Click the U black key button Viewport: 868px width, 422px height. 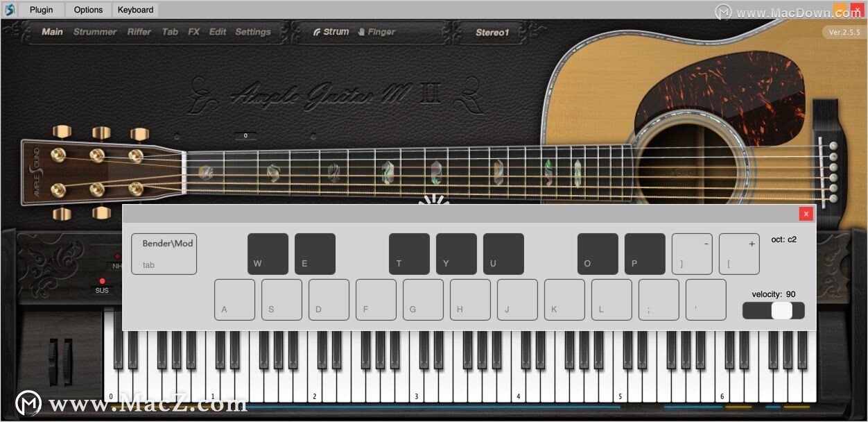tap(503, 254)
